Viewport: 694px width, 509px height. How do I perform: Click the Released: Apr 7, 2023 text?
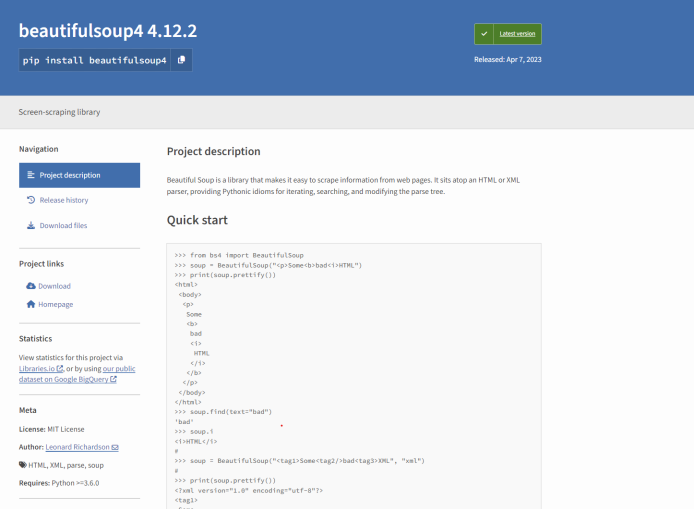point(508,59)
